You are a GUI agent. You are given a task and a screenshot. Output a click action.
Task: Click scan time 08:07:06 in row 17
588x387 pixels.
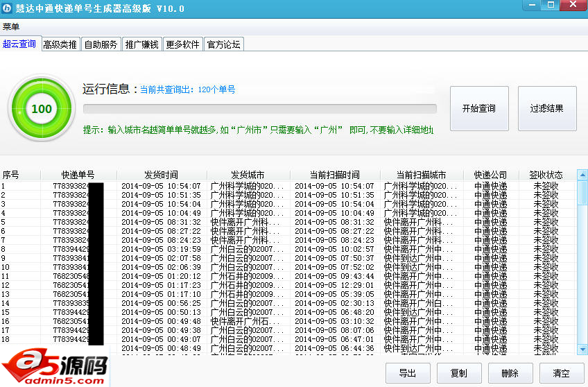point(334,330)
